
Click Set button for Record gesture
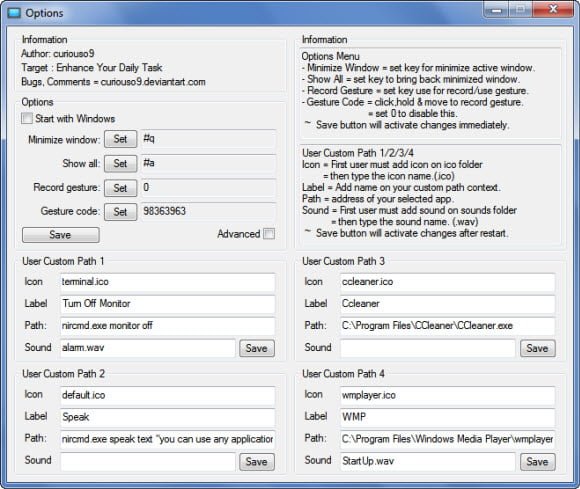pyautogui.click(x=121, y=188)
